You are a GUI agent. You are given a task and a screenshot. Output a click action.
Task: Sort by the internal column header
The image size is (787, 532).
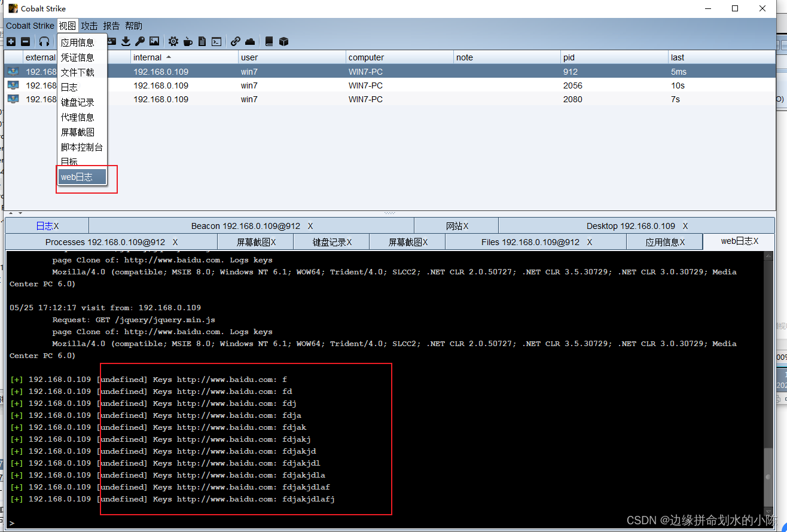[184, 57]
